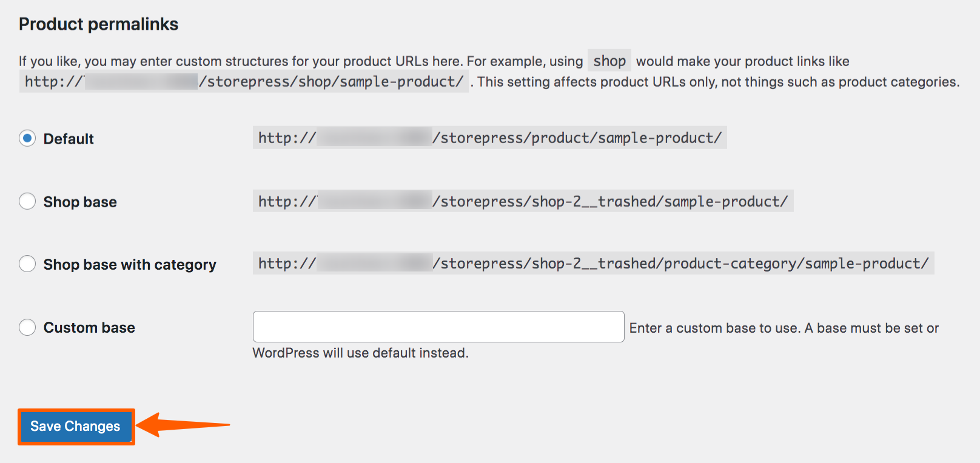This screenshot has width=980, height=463.
Task: Click "Enter a custom base to use" hint
Action: (784, 328)
